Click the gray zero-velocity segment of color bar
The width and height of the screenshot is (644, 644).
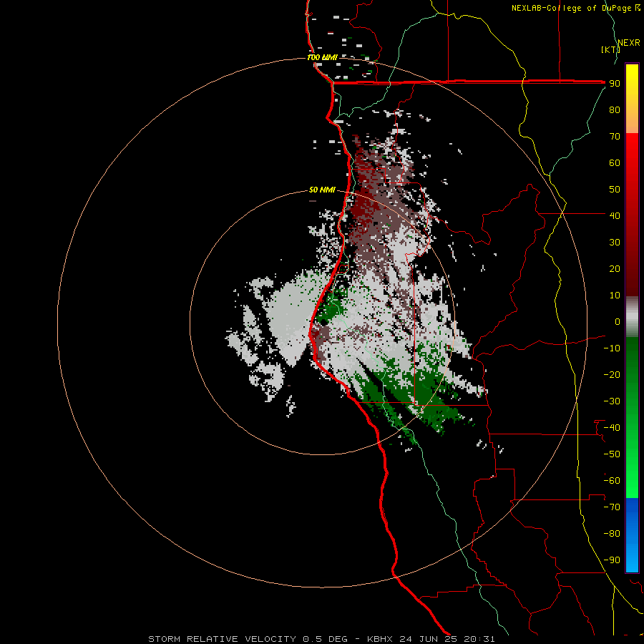point(632,317)
